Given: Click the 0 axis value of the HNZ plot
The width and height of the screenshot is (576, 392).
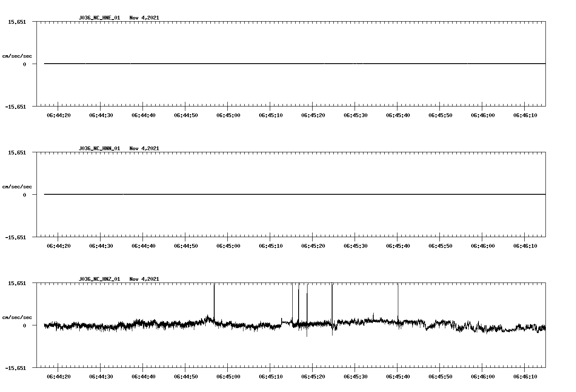Looking at the screenshot, I should [x=25, y=325].
